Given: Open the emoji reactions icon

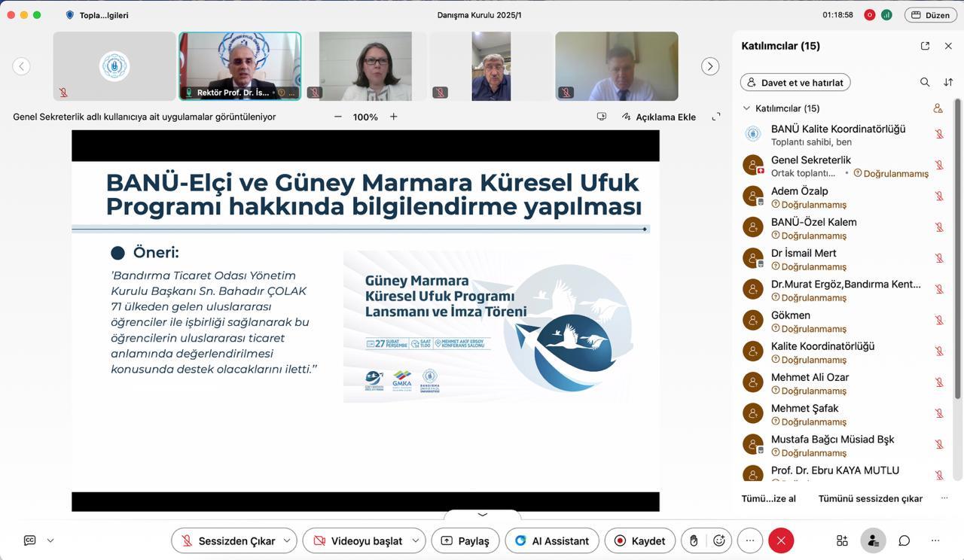Looking at the screenshot, I should (719, 540).
